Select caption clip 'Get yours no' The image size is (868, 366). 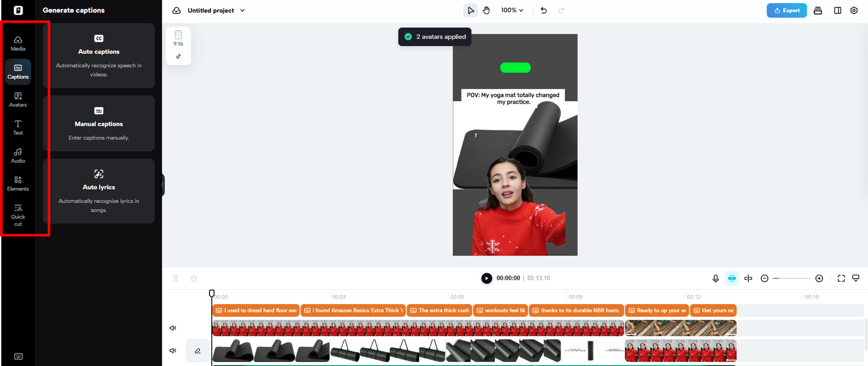713,311
